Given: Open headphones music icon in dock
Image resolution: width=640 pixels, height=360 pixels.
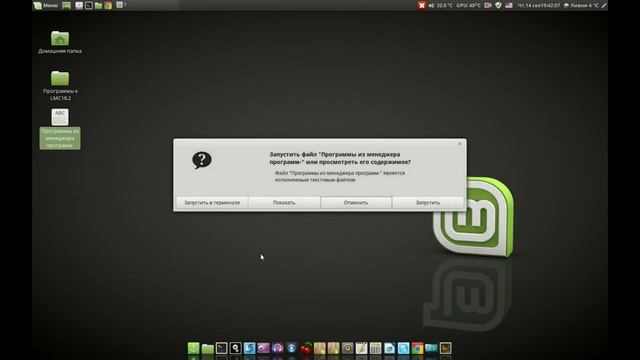Looking at the screenshot, I should pyautogui.click(x=278, y=348).
